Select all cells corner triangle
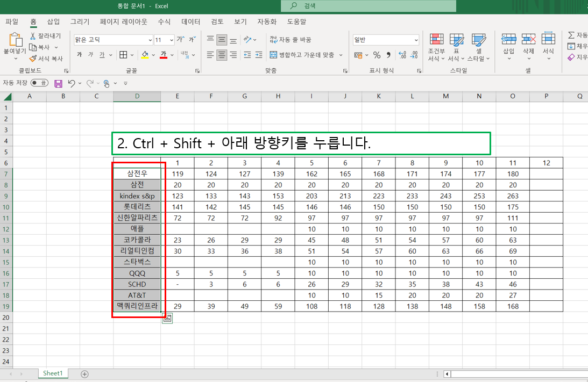The width and height of the screenshot is (588, 382). point(7,97)
